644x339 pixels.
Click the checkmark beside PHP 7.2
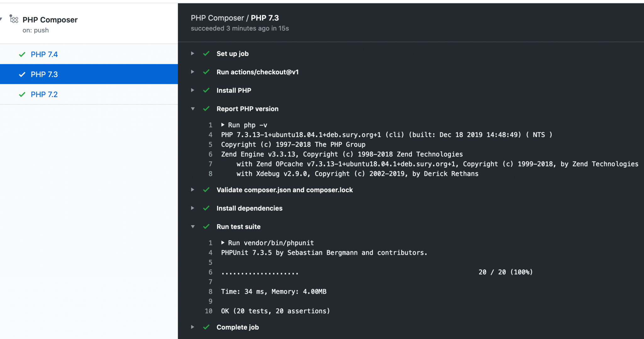pyautogui.click(x=22, y=94)
